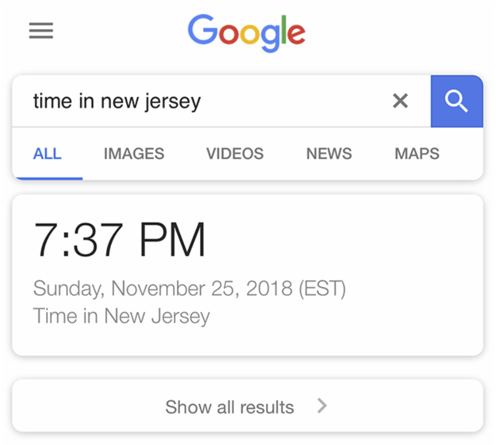Go to the Maps tab
Viewport: 504px width, 445px height.
point(417,154)
